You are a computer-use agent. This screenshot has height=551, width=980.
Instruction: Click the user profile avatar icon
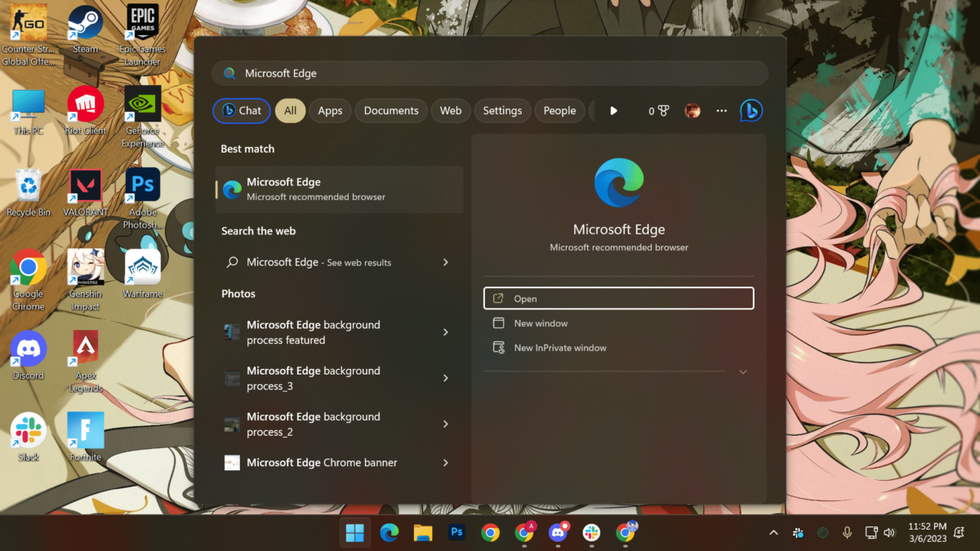693,111
